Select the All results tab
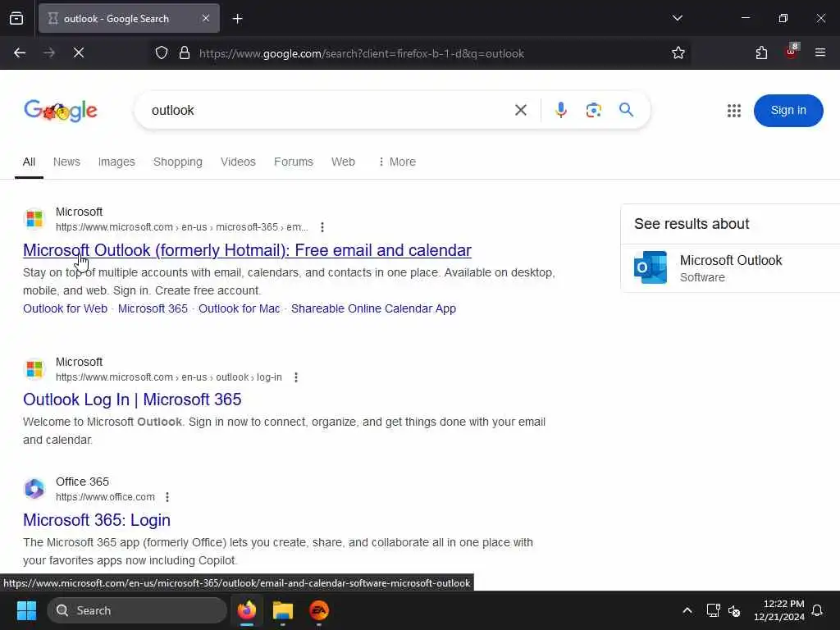The image size is (840, 630). [29, 162]
